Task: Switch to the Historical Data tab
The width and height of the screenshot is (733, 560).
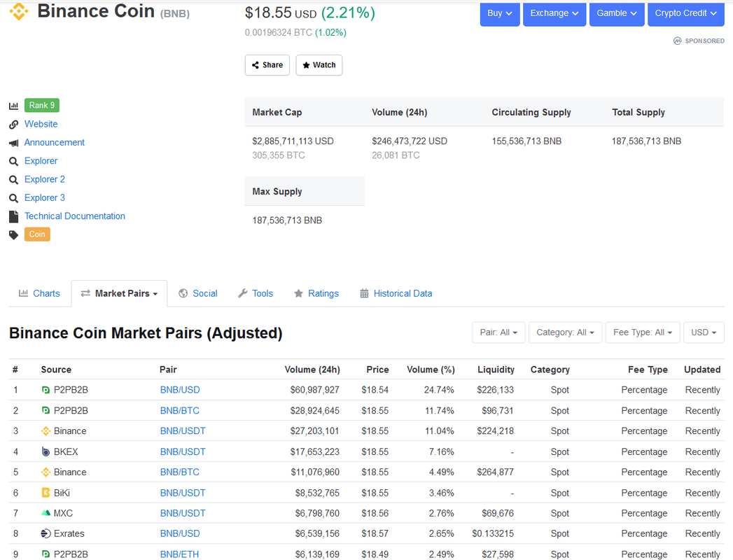Action: 396,293
